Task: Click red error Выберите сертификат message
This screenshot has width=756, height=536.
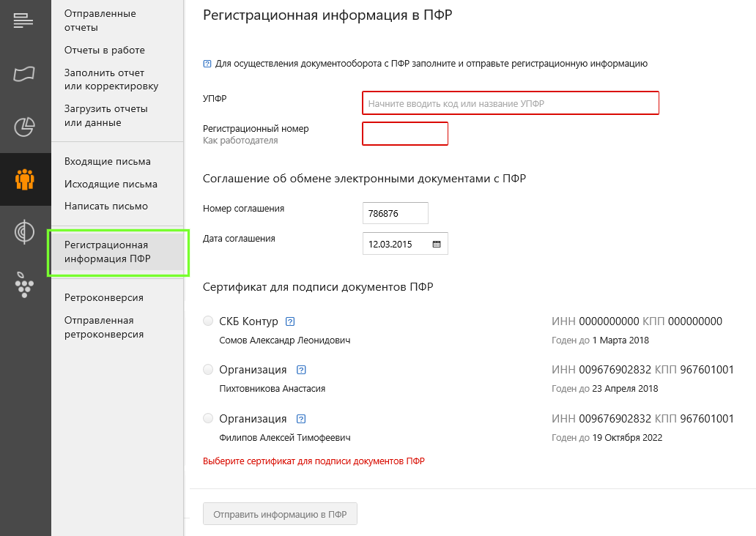Action: point(314,461)
